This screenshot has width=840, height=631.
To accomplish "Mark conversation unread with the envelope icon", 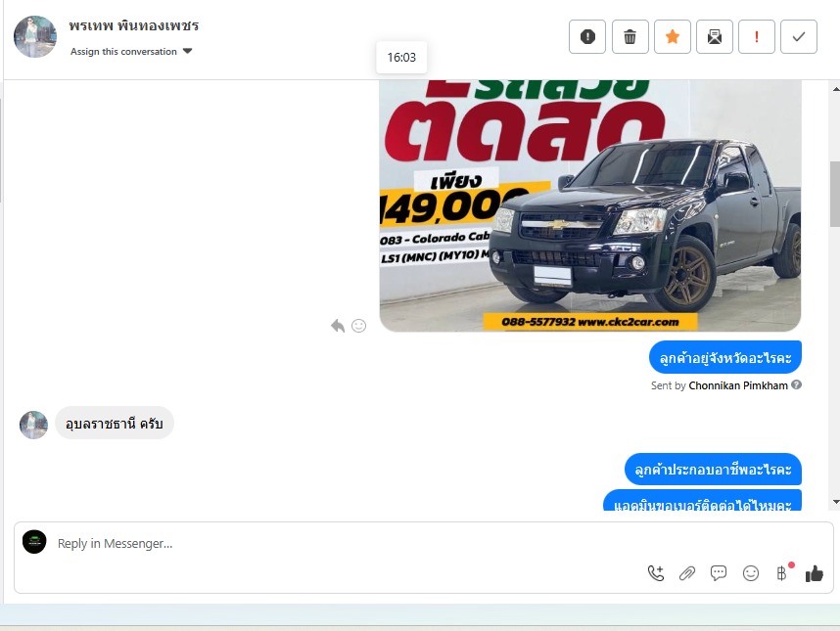I will coord(715,37).
